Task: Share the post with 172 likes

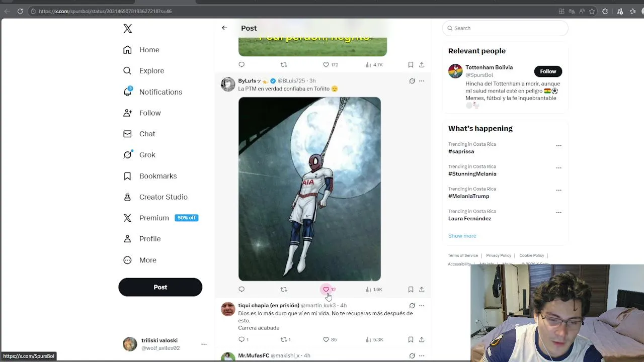Action: coord(422,65)
